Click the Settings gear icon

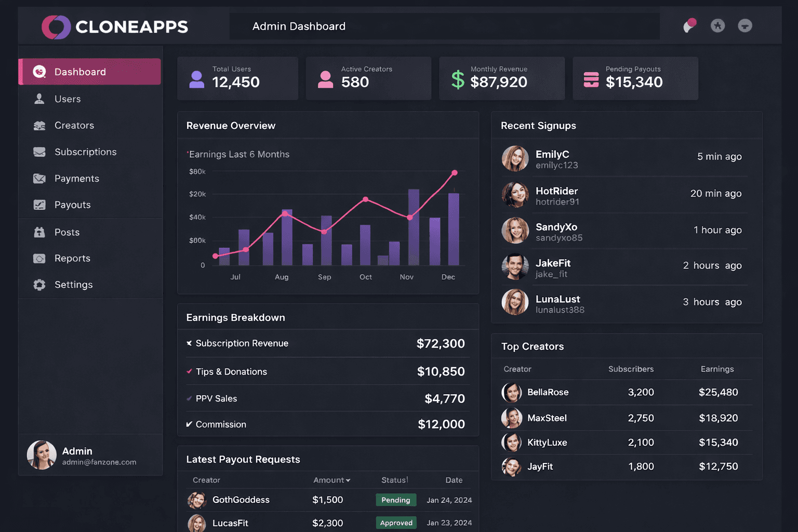[39, 285]
